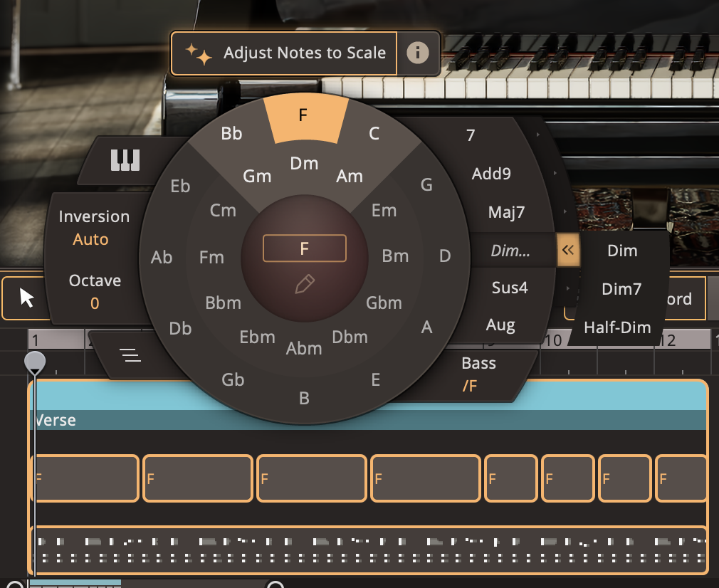The height and width of the screenshot is (588, 719).
Task: Select the E chord segment
Action: [x=376, y=379]
